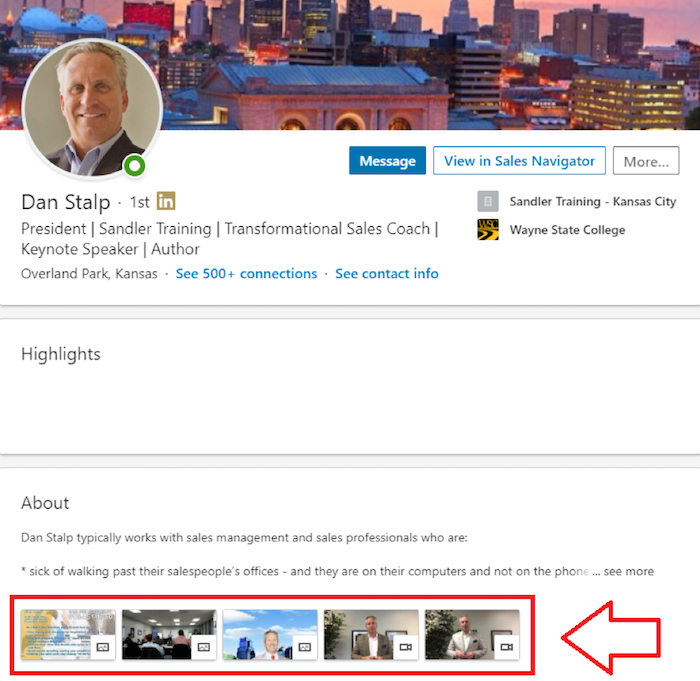Viewport: 700px width, 681px height.
Task: Click image icon on blue sky thumbnail
Action: point(304,647)
